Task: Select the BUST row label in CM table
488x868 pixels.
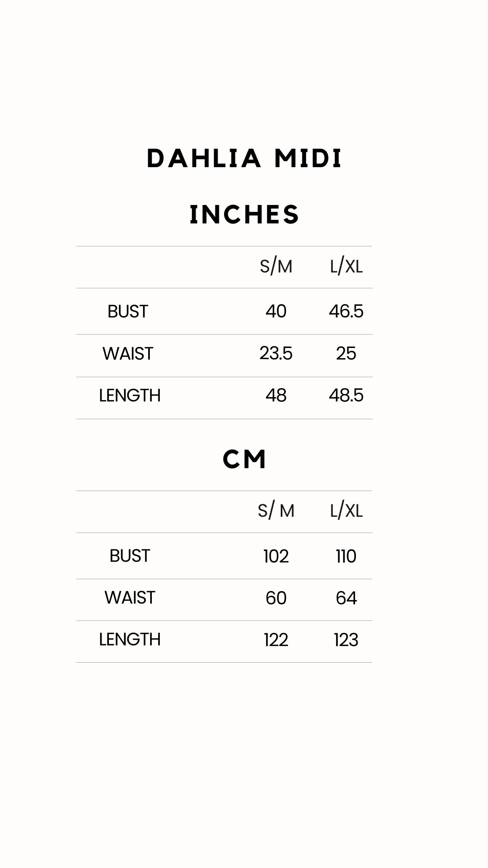Action: click(x=130, y=556)
